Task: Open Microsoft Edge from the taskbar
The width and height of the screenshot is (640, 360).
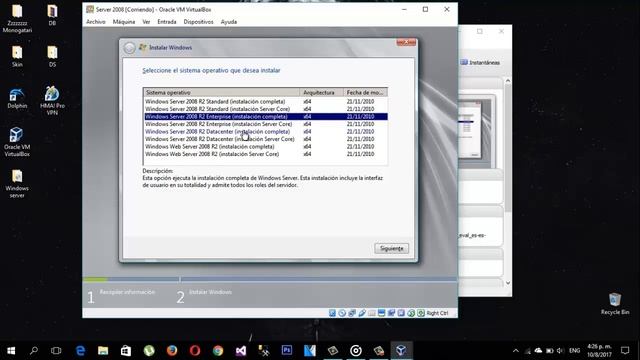Action: (x=80, y=351)
